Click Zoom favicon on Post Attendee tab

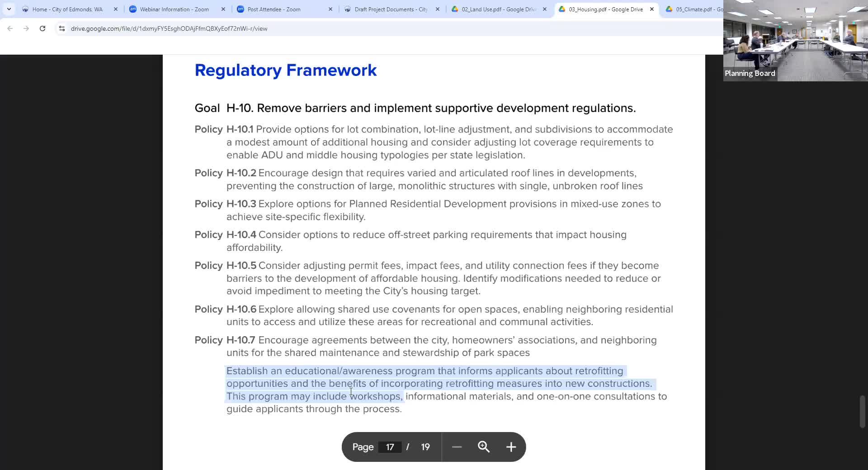[241, 9]
